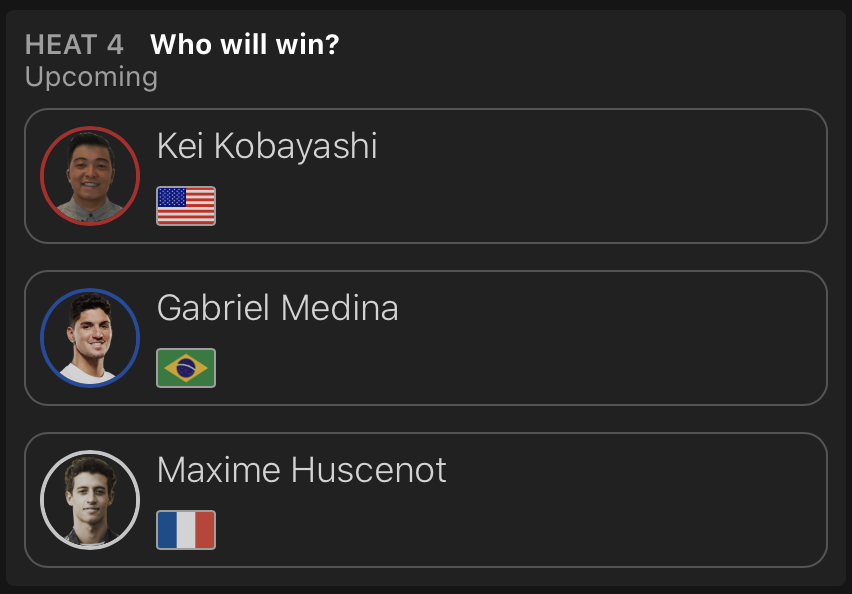This screenshot has height=594, width=852.
Task: Pick the Kei Kobayashi card as heat winner
Action: (520, 176)
